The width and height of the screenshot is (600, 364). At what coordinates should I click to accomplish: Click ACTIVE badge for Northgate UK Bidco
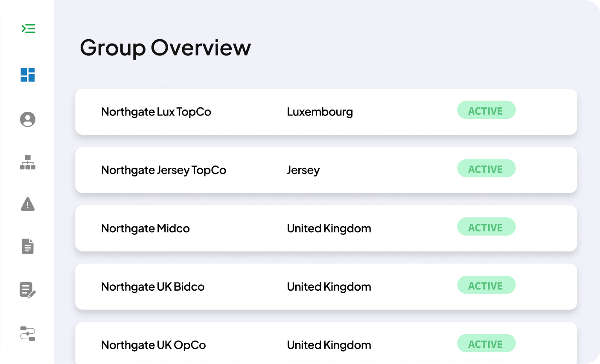pyautogui.click(x=486, y=286)
